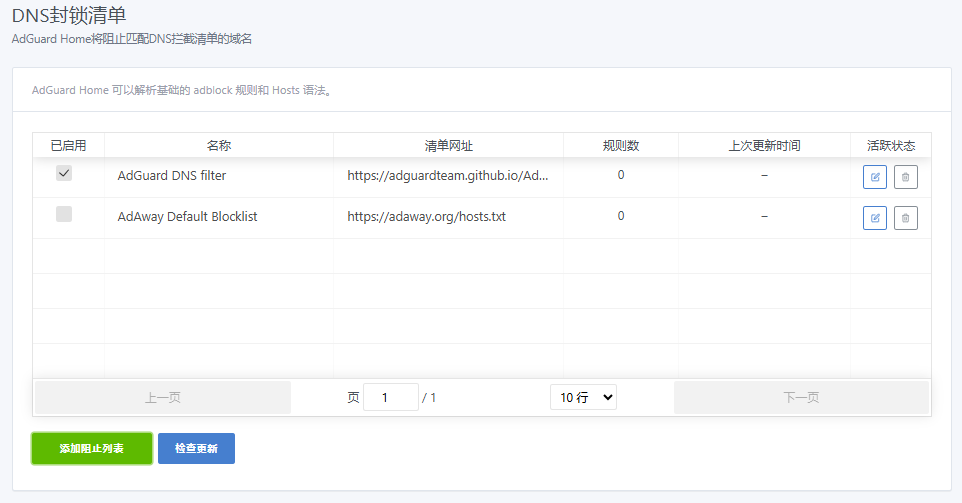Sort table by 已启用 column header
962x503 pixels.
(68, 145)
